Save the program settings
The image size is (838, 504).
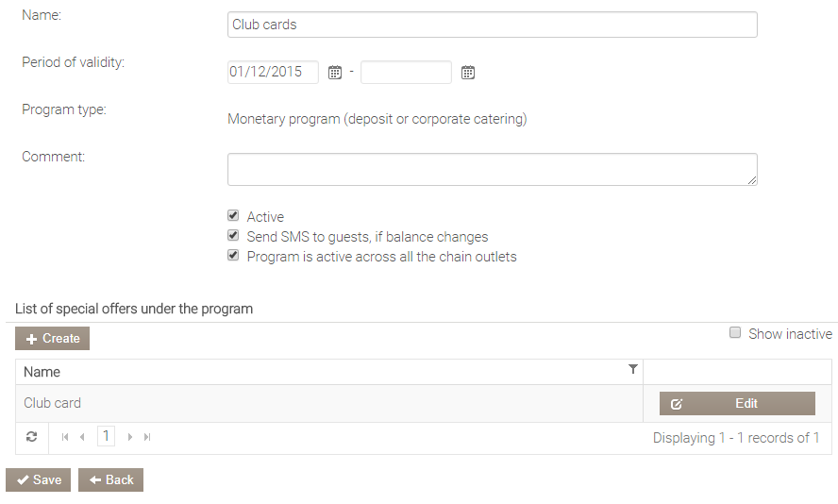(39, 479)
